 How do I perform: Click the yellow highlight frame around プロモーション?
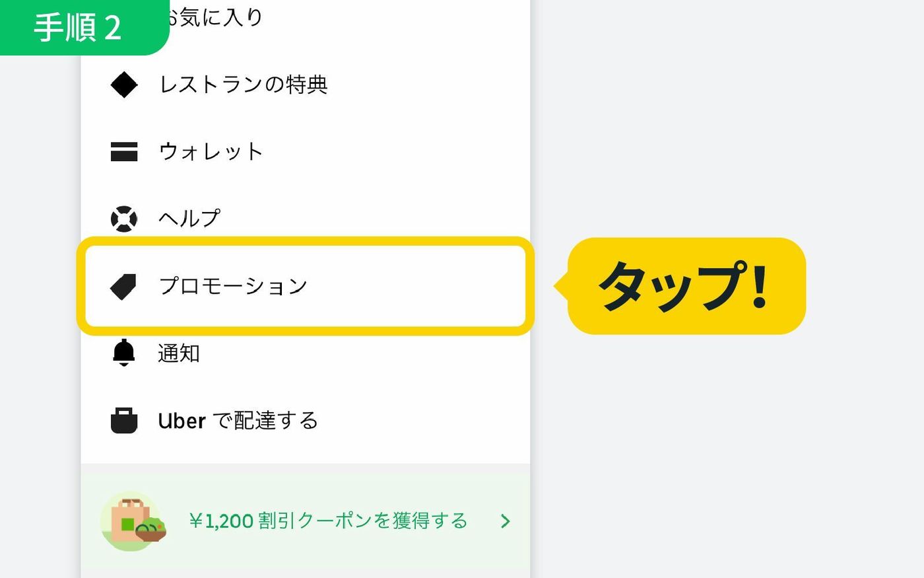pyautogui.click(x=306, y=286)
